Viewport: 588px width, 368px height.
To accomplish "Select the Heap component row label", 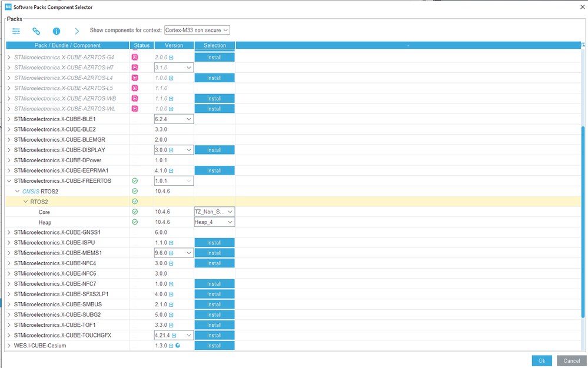I will pos(45,222).
